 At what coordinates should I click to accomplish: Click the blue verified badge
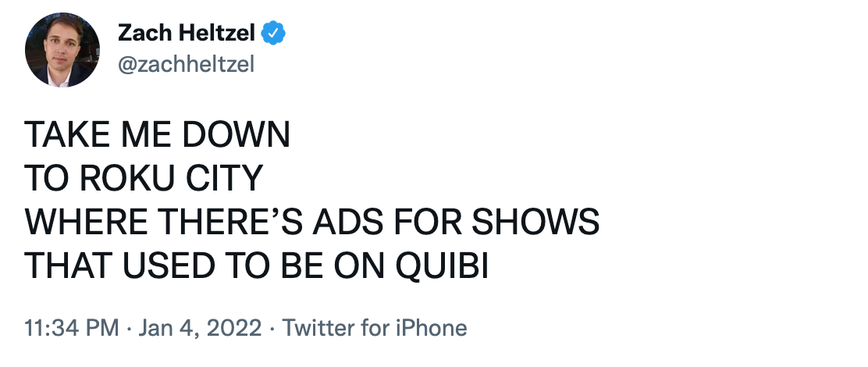(x=273, y=34)
